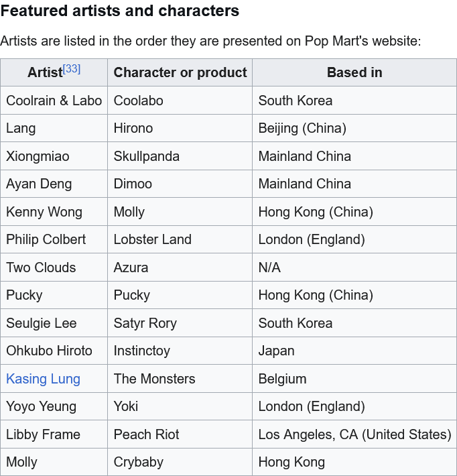Click the Peach Riot cell
This screenshot has height=476, width=457.
(147, 434)
